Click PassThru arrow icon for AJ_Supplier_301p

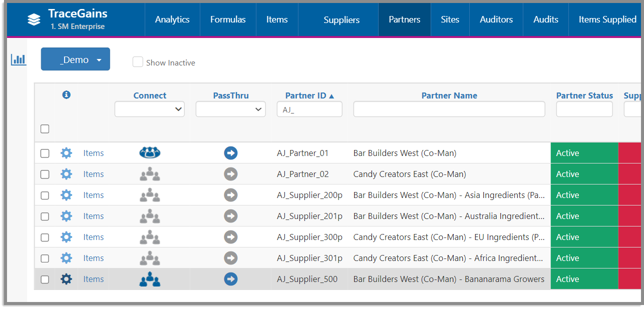[x=231, y=258]
